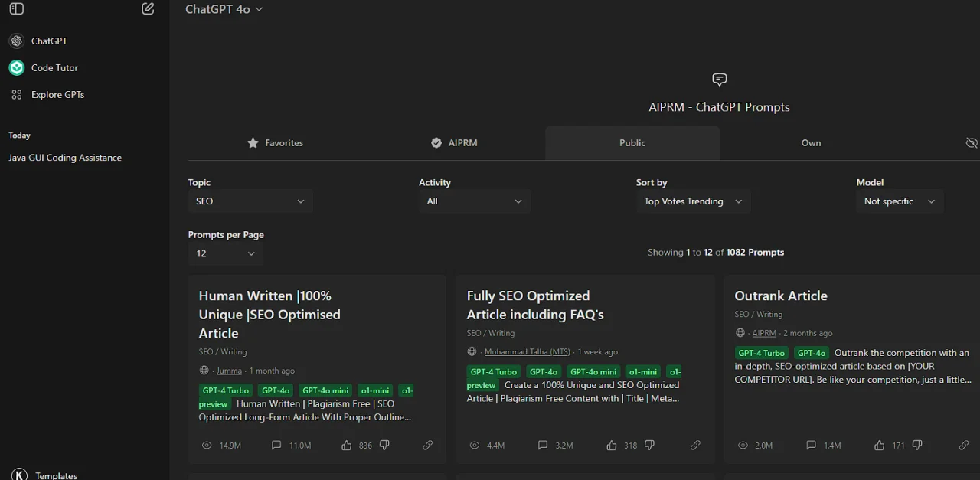
Task: Switch to the AIPRM tab
Action: [x=455, y=143]
